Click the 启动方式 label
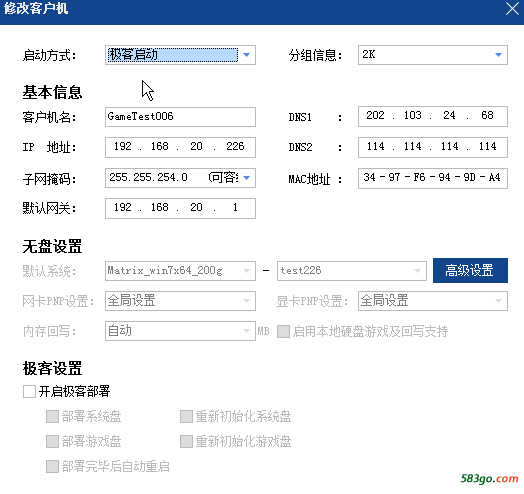 pos(49,55)
